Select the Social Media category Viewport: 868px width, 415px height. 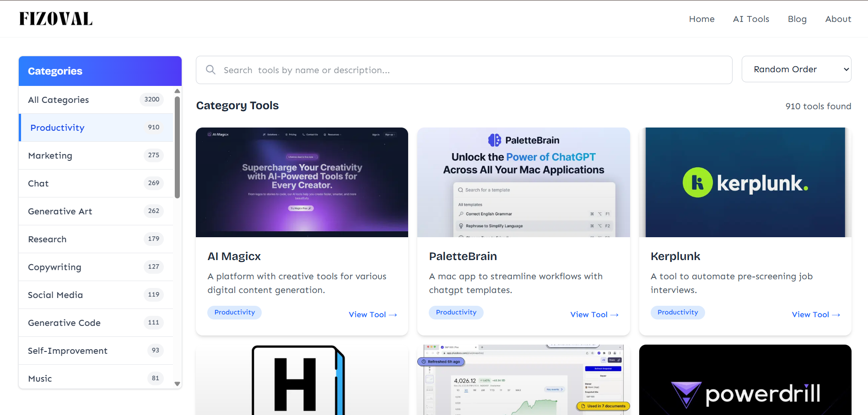(96, 295)
